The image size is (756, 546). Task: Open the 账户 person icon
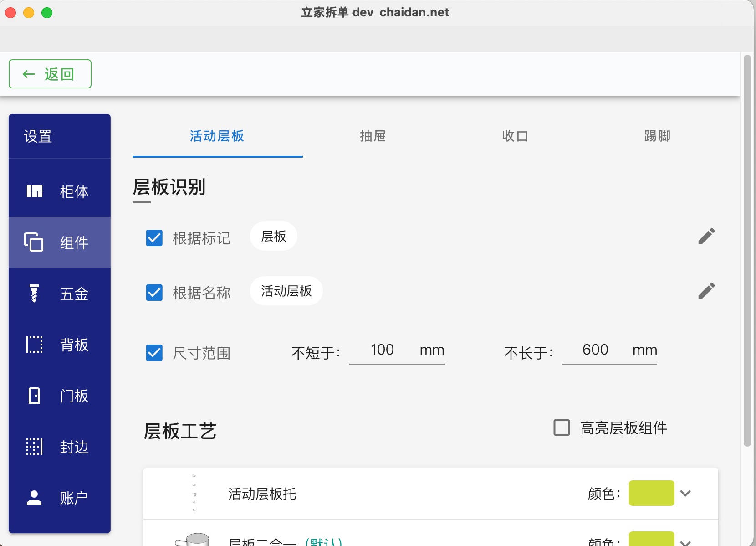34,498
